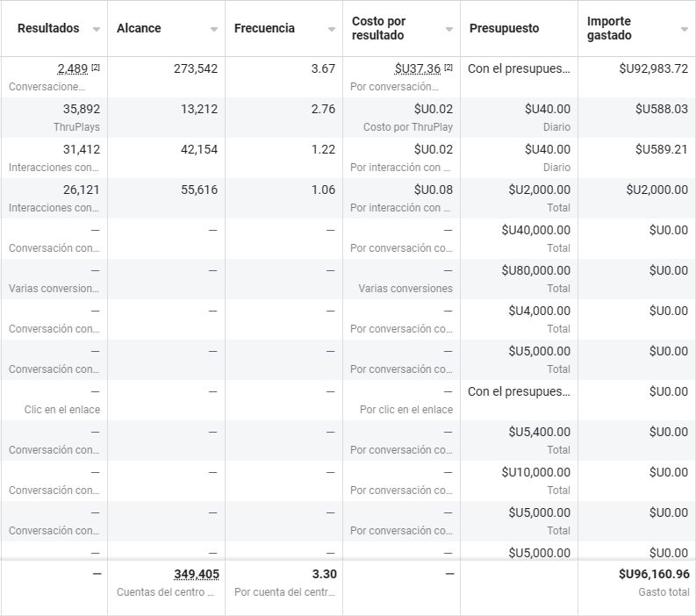Click the $U80,000.00 Total budget cell

tap(535, 270)
